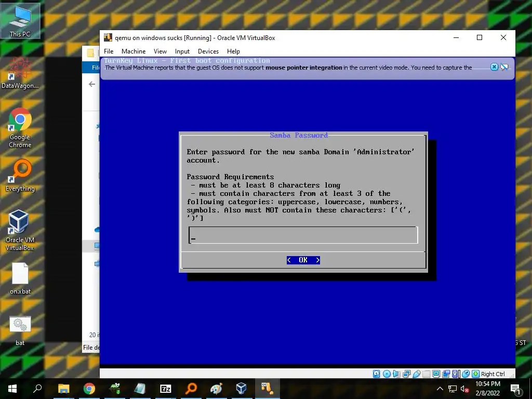The width and height of the screenshot is (532, 399).
Task: Click the muted volume tray icon
Action: tap(464, 389)
